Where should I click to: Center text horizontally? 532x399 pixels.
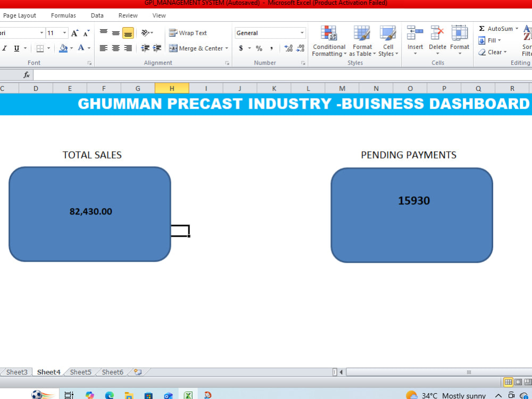(x=115, y=48)
